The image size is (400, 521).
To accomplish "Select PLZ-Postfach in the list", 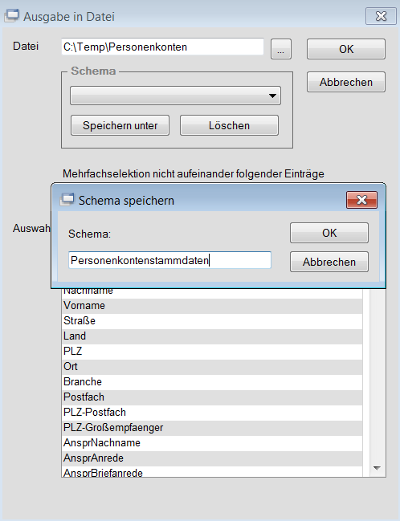I will pos(212,413).
